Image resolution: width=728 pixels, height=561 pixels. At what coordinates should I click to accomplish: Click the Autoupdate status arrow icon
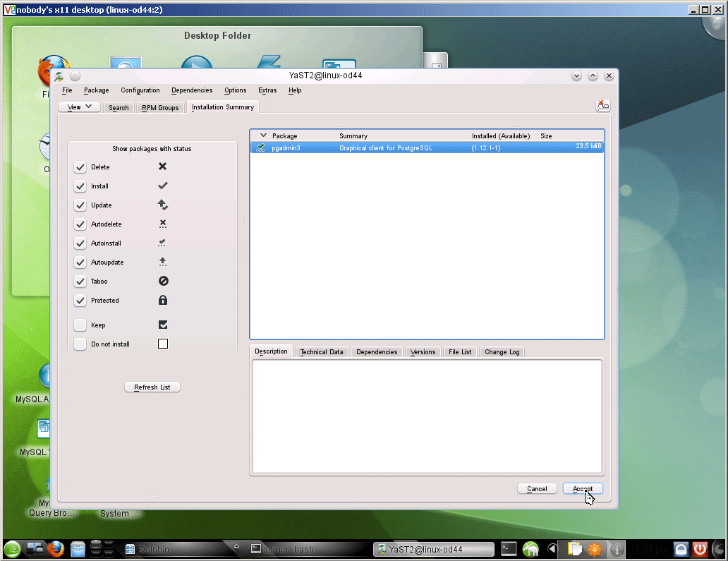coord(162,262)
